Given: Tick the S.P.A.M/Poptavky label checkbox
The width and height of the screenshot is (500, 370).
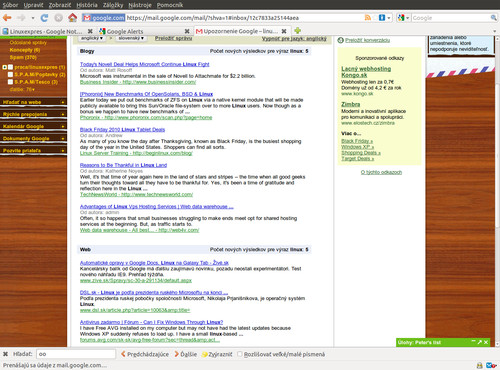Looking at the screenshot, I should click(10, 74).
